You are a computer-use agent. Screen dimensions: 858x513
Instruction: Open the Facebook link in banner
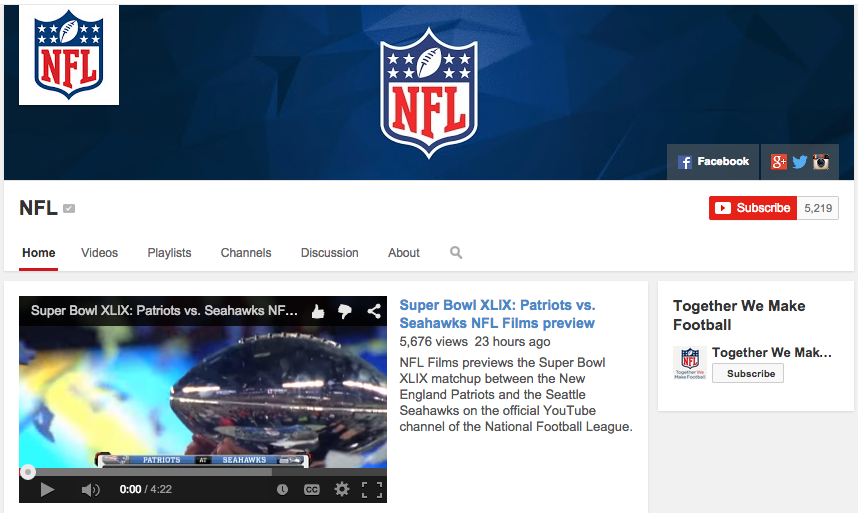click(713, 162)
